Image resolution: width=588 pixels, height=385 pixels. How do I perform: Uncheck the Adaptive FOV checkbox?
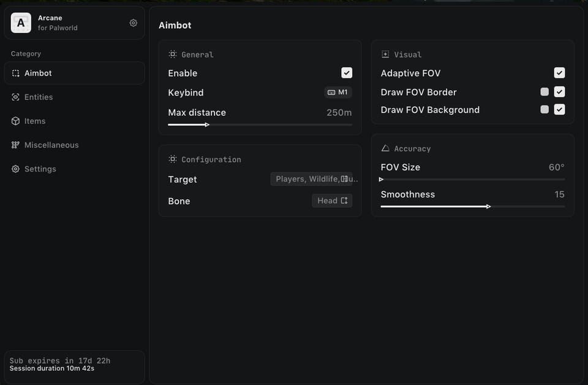point(559,73)
